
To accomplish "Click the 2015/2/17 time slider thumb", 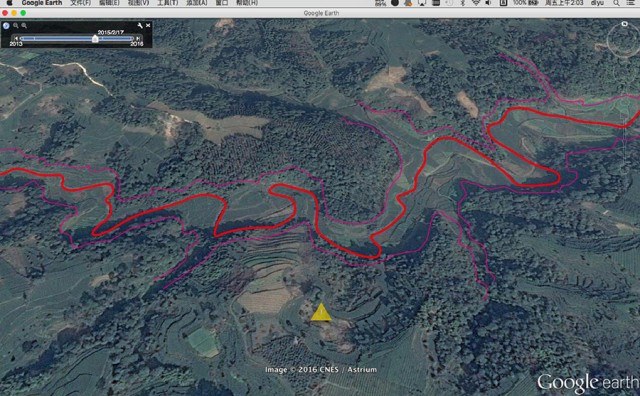I will pyautogui.click(x=95, y=39).
